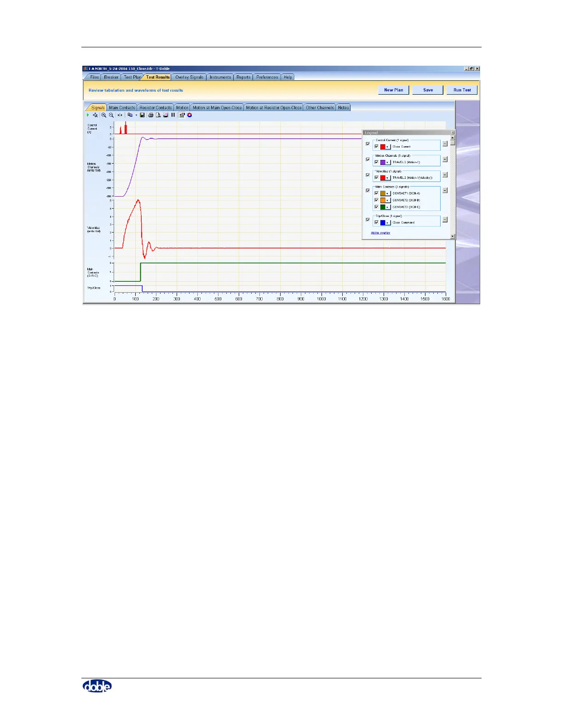563x728 pixels.
Task: Toggle the Velocities group checkbox
Action: click(x=368, y=175)
